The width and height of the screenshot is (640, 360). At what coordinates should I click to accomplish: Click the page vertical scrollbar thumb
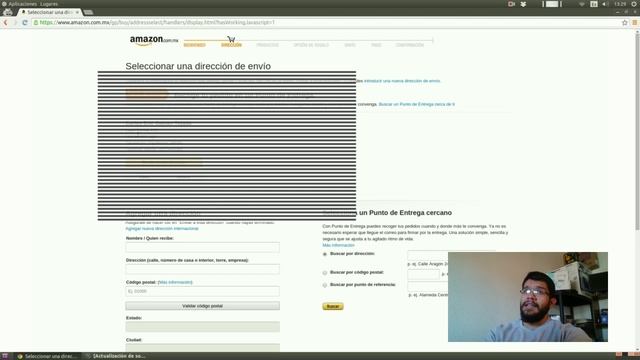pyautogui.click(x=637, y=133)
